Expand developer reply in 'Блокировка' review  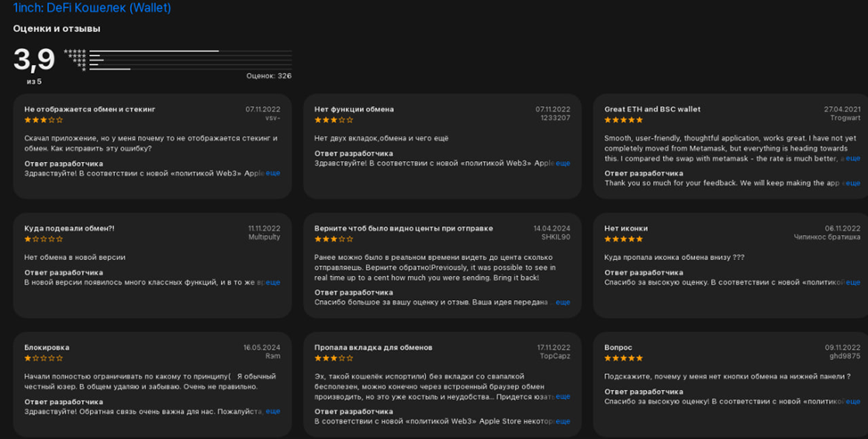click(x=273, y=411)
